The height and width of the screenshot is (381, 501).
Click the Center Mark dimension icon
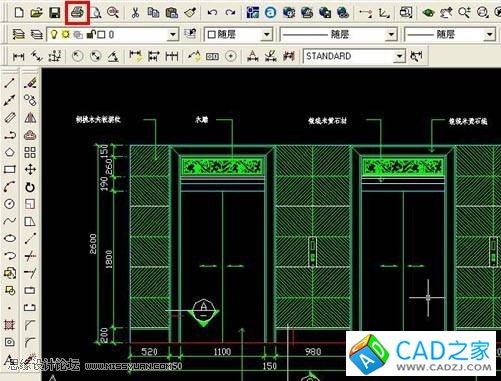pos(231,56)
